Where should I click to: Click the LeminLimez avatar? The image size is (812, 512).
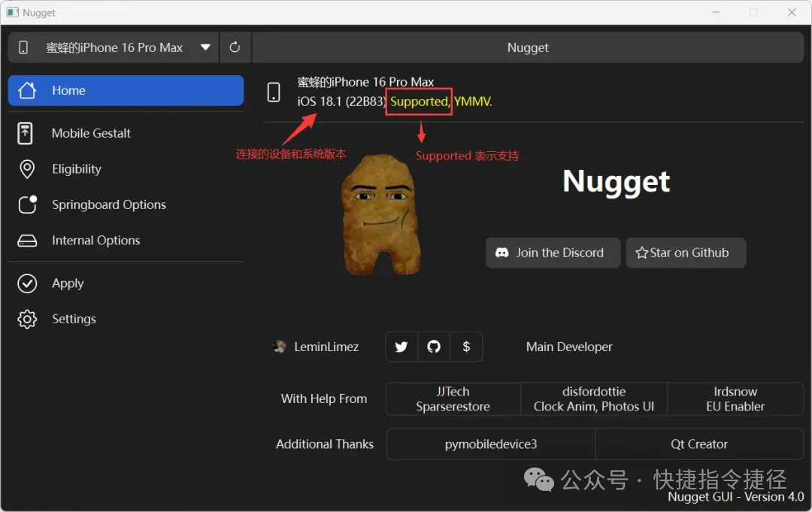pyautogui.click(x=280, y=347)
